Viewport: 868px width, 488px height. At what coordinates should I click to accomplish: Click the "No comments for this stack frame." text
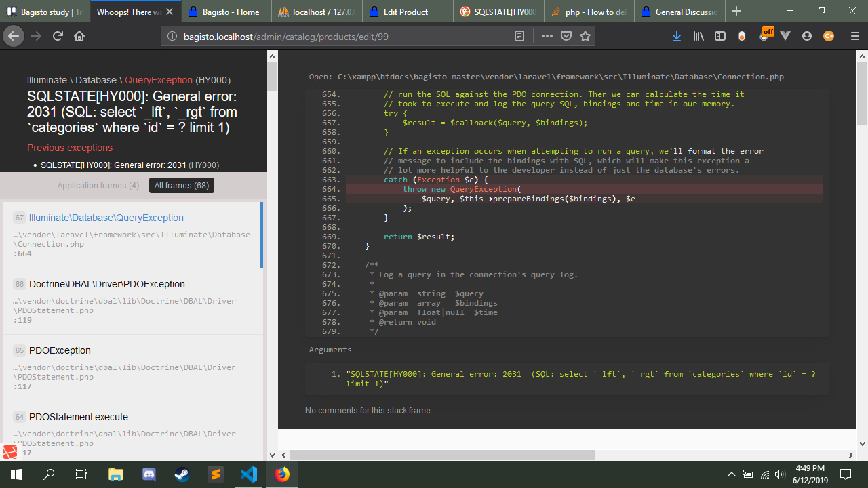pos(368,411)
